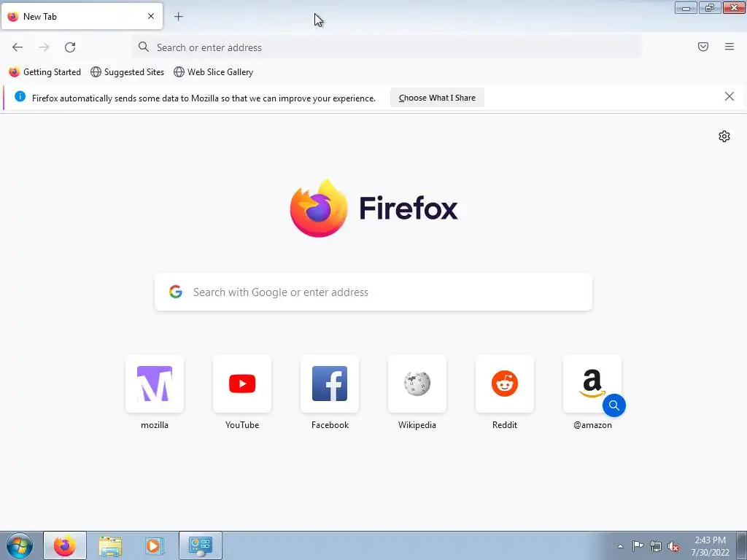747x560 pixels.
Task: Open Suggested Sites bookmark
Action: 127,72
